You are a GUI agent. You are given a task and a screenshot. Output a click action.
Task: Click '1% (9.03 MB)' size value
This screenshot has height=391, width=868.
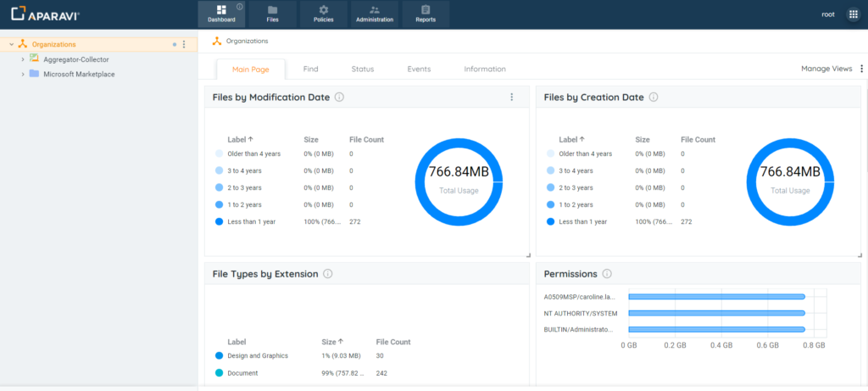click(x=341, y=355)
